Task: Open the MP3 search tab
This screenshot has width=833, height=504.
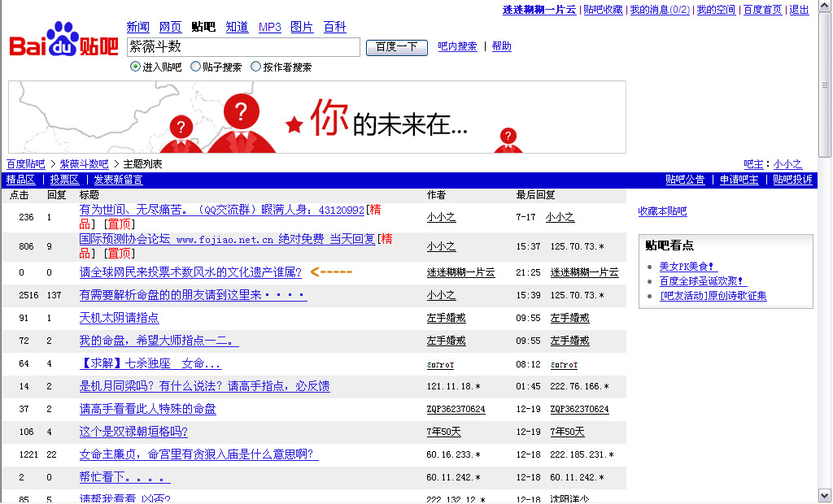Action: (270, 27)
